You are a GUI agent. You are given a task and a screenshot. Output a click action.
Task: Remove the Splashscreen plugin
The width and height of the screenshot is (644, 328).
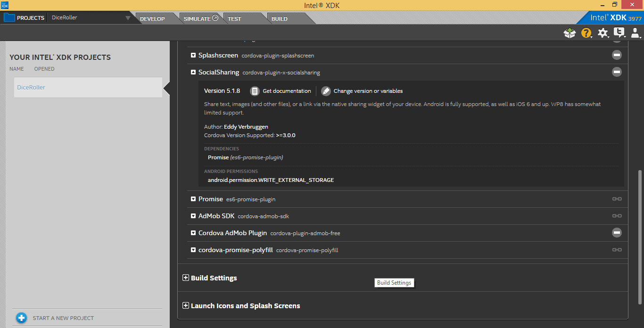[x=617, y=55]
